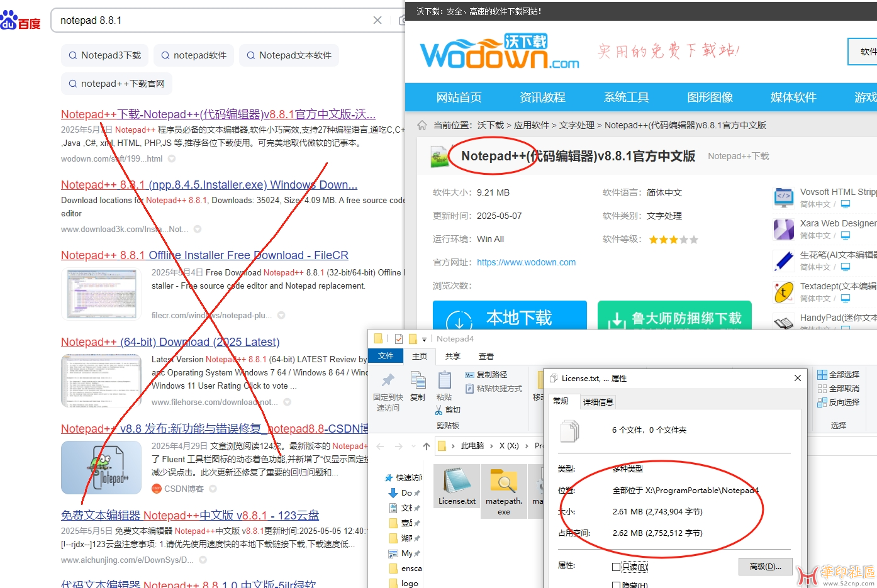Image resolution: width=877 pixels, height=588 pixels.
Task: Click the FileCR result thumbnail image
Action: click(x=101, y=293)
